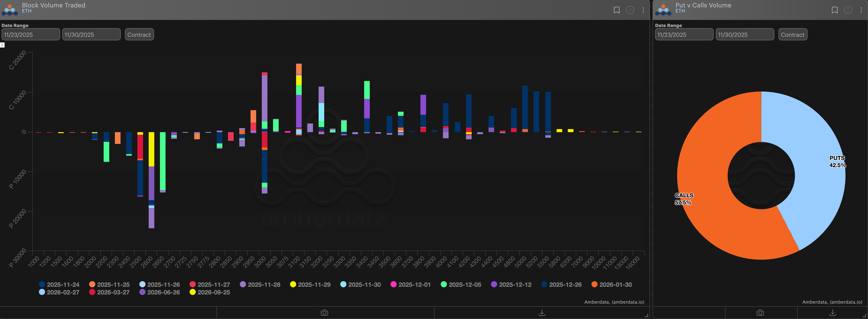Screen dimensions: 868x319
Task: Open three-dot menu of Block Volume Traded
Action: pos(643,10)
